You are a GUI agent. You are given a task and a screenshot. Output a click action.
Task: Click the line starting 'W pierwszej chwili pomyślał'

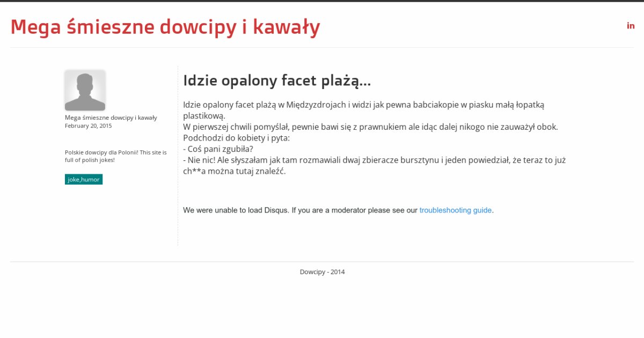click(x=370, y=127)
